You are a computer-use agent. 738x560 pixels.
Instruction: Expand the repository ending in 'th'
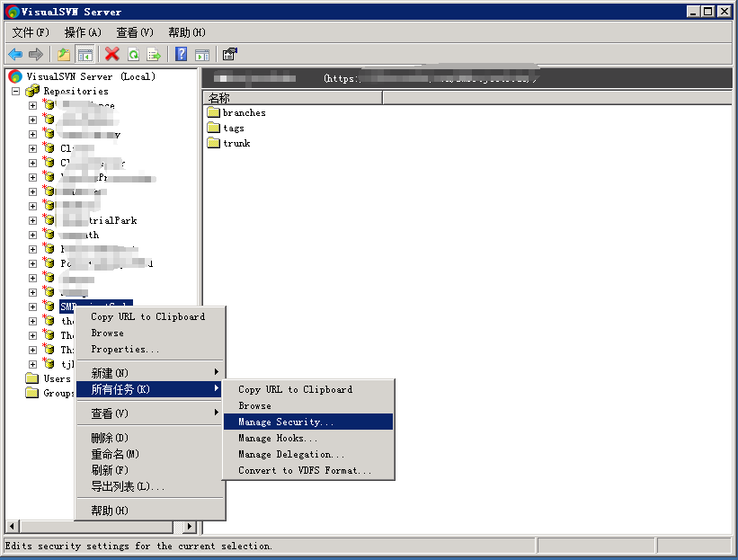(32, 235)
